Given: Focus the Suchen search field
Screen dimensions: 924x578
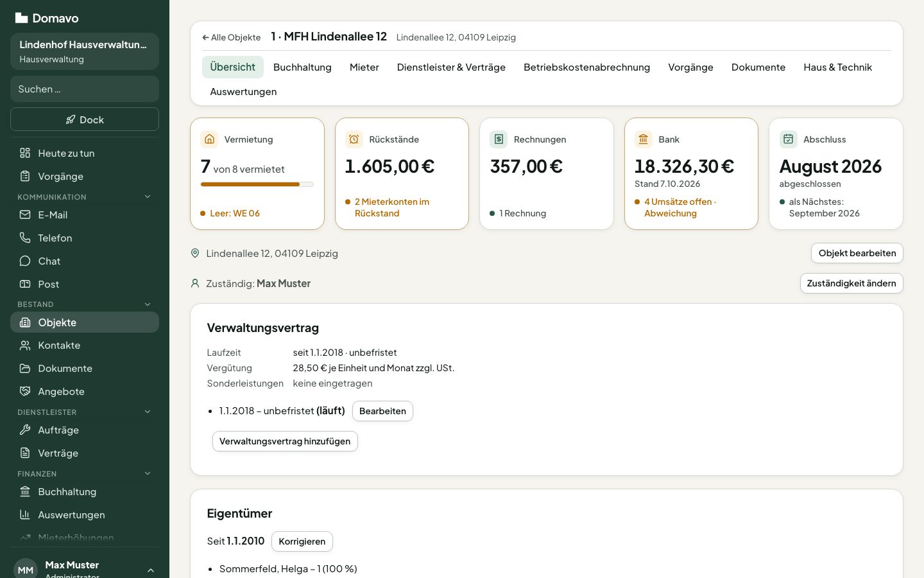Looking at the screenshot, I should click(85, 89).
